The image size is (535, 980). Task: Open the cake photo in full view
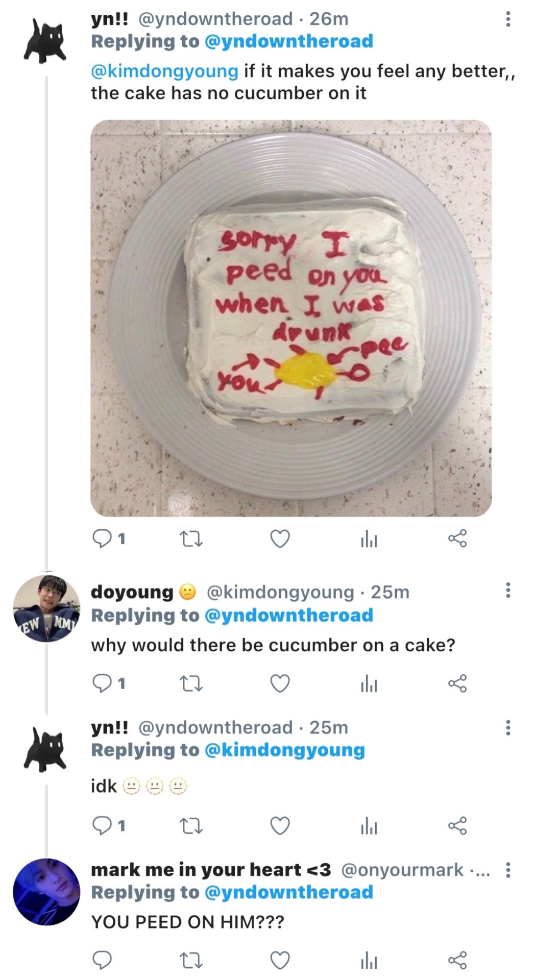(291, 318)
